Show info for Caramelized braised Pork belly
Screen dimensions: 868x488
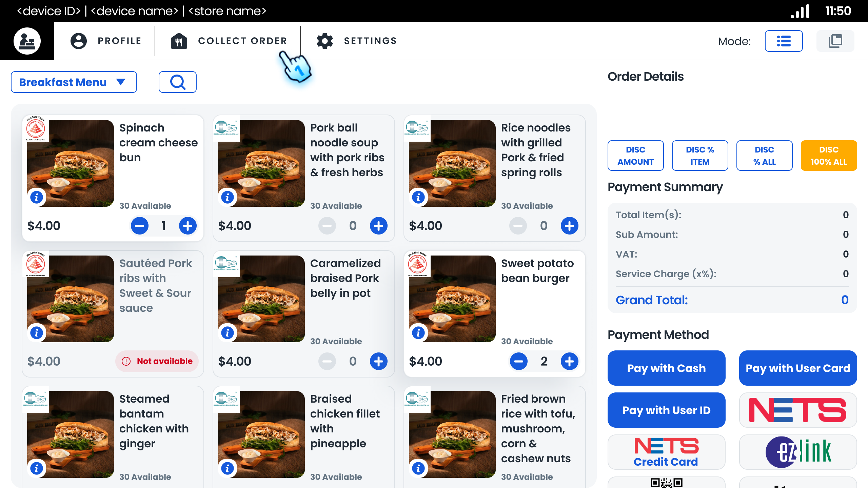click(228, 332)
